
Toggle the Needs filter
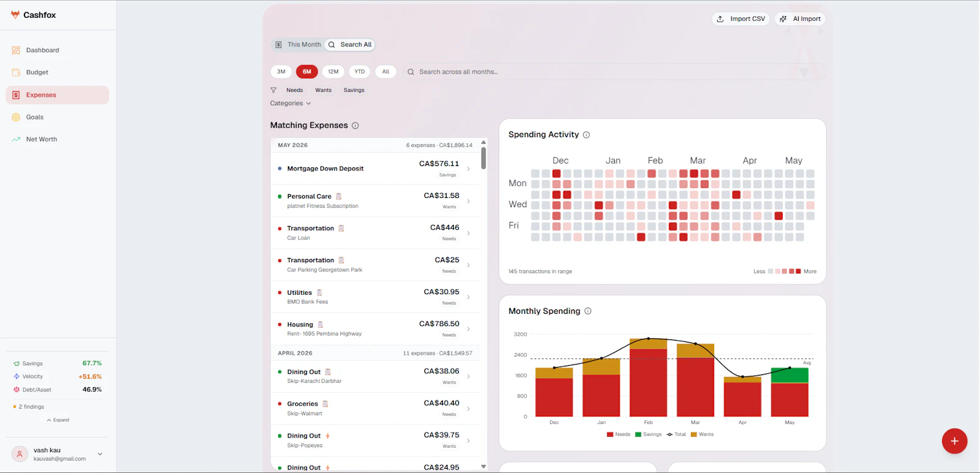coord(295,90)
